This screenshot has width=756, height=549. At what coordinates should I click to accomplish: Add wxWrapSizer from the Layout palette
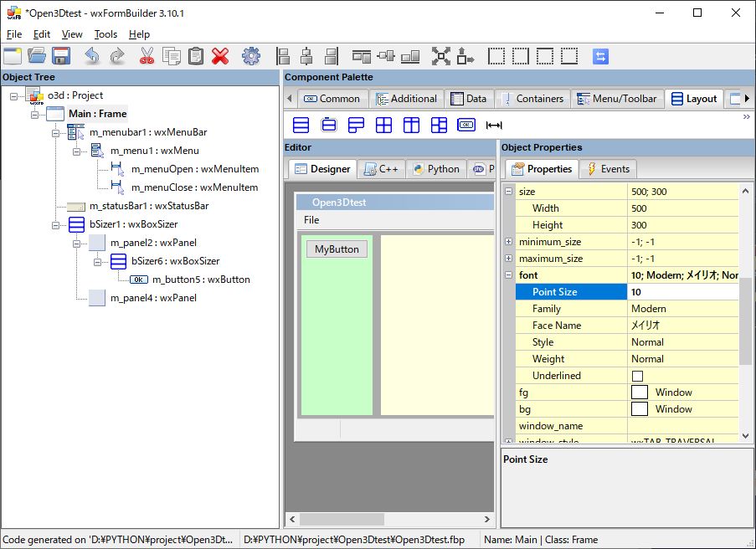point(356,126)
